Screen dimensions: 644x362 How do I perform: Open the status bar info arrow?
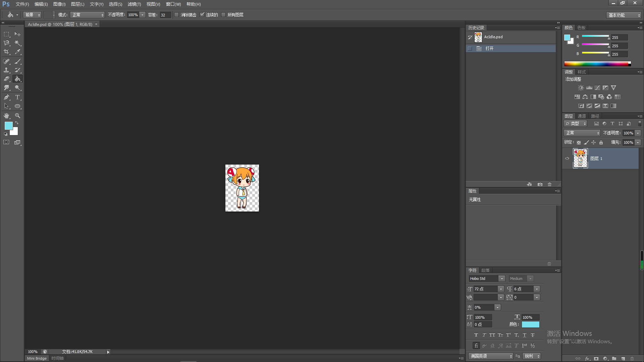[108, 352]
